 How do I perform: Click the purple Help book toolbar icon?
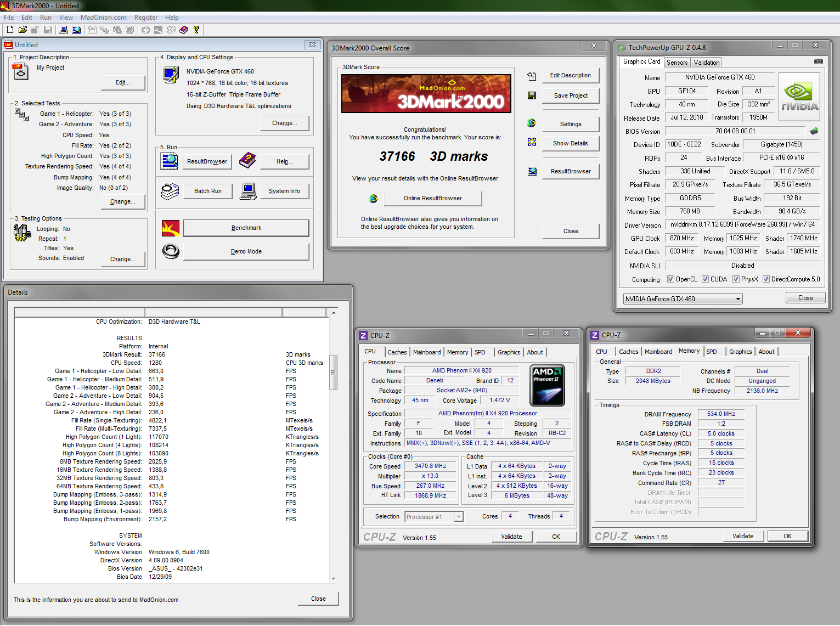coord(183,30)
